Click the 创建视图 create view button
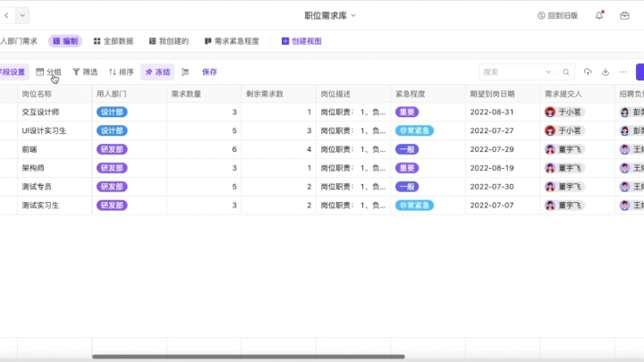644x362 pixels. click(x=301, y=41)
